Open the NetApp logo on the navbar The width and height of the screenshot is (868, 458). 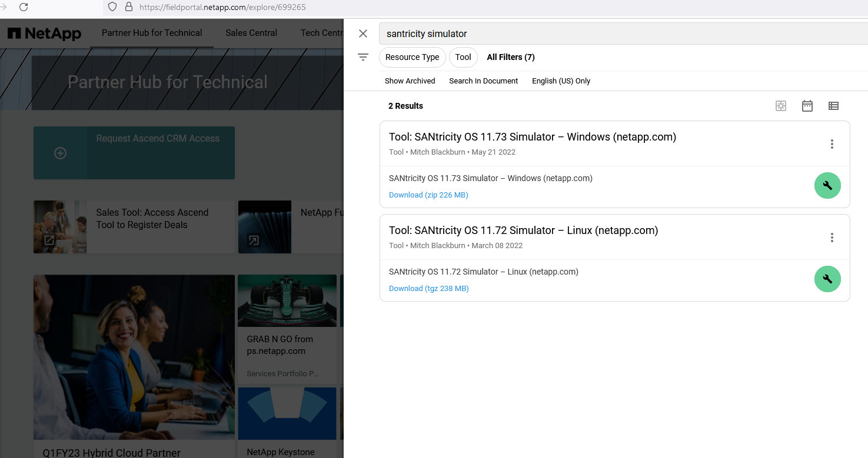coord(44,34)
